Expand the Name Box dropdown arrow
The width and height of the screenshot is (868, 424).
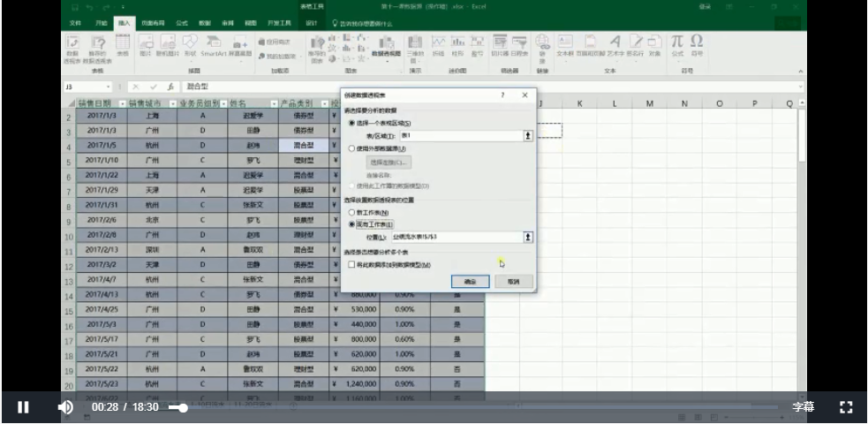(x=109, y=87)
